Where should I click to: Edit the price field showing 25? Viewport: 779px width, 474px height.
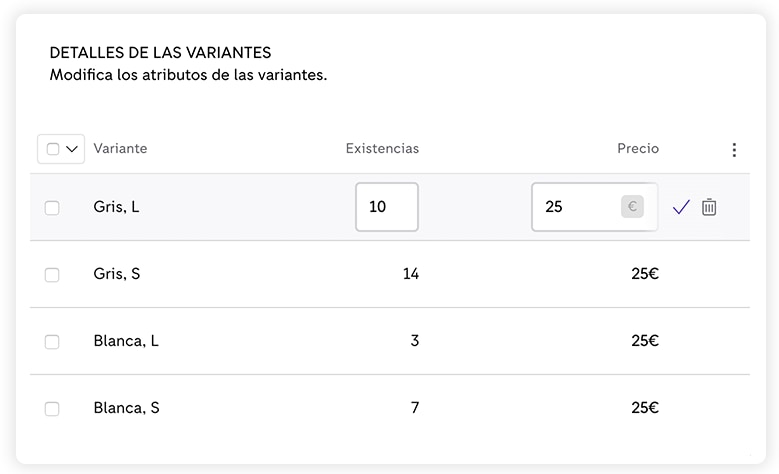click(x=594, y=207)
